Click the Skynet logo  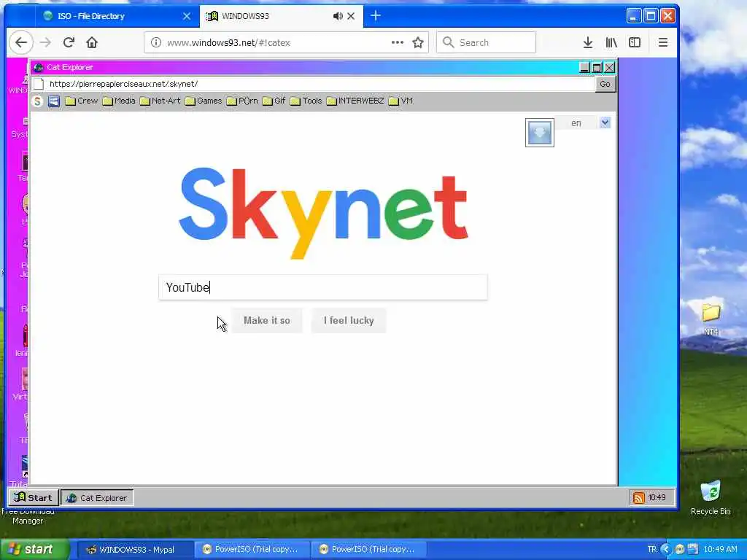323,212
